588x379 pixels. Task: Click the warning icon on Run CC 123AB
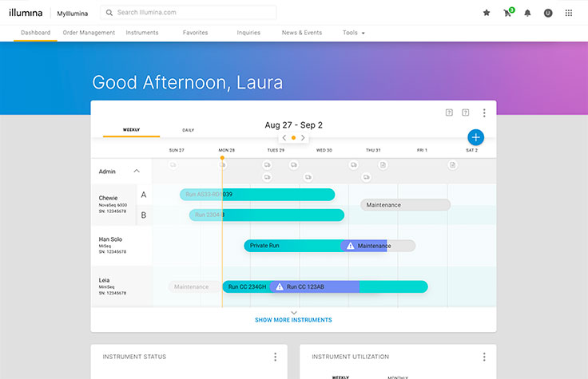(x=278, y=286)
